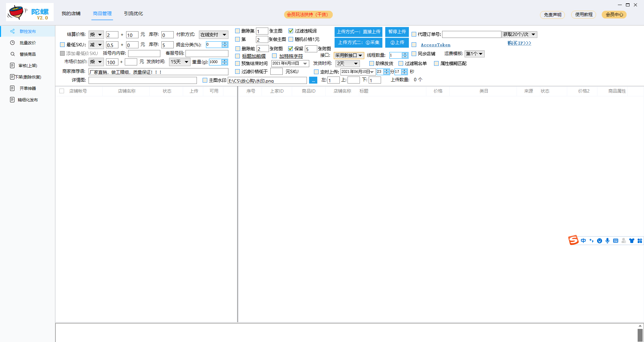Click 上传方式一: 直接上传 button

[x=359, y=32]
